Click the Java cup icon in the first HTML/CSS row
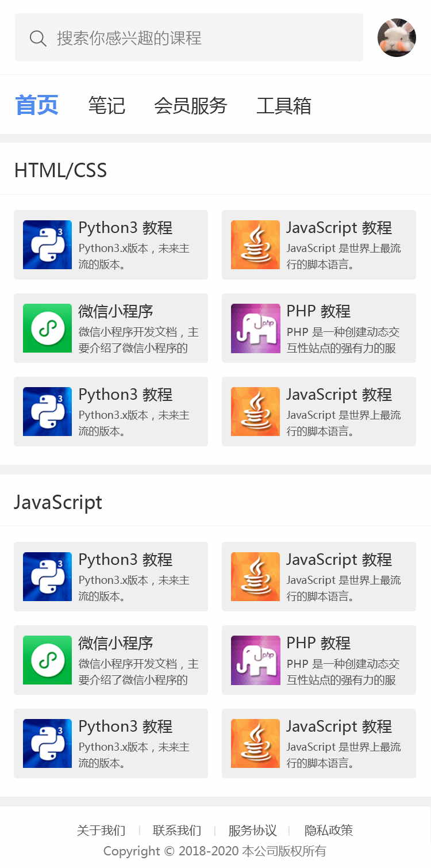This screenshot has height=868, width=431. [x=255, y=244]
